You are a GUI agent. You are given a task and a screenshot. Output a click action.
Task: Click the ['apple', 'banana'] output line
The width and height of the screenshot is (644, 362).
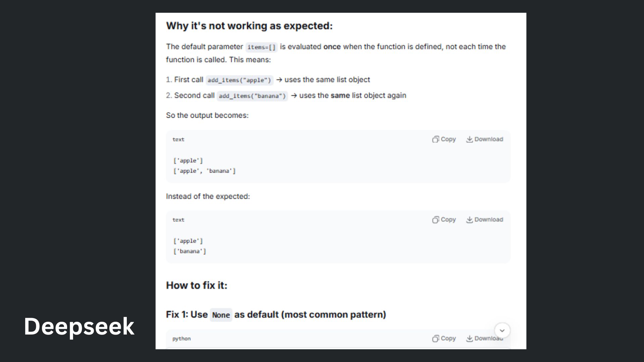204,171
